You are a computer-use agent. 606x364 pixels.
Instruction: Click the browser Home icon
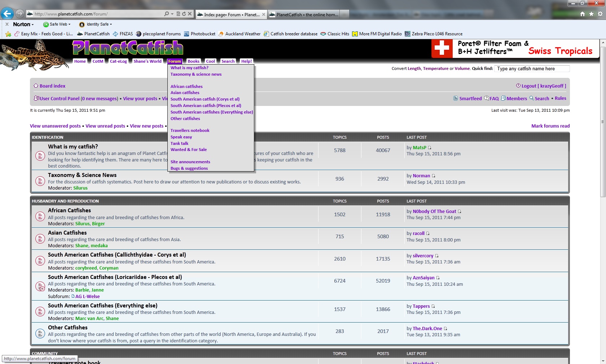(x=583, y=14)
